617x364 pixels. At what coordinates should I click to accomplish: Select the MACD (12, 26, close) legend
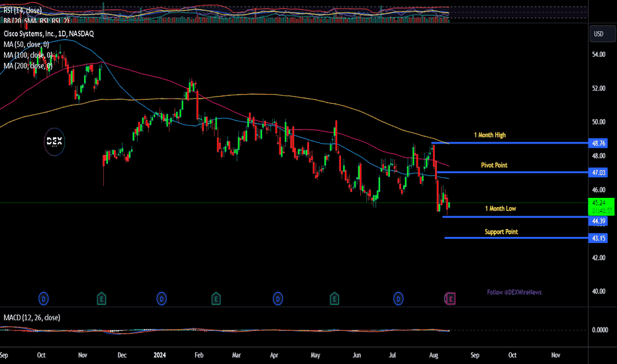pyautogui.click(x=32, y=318)
